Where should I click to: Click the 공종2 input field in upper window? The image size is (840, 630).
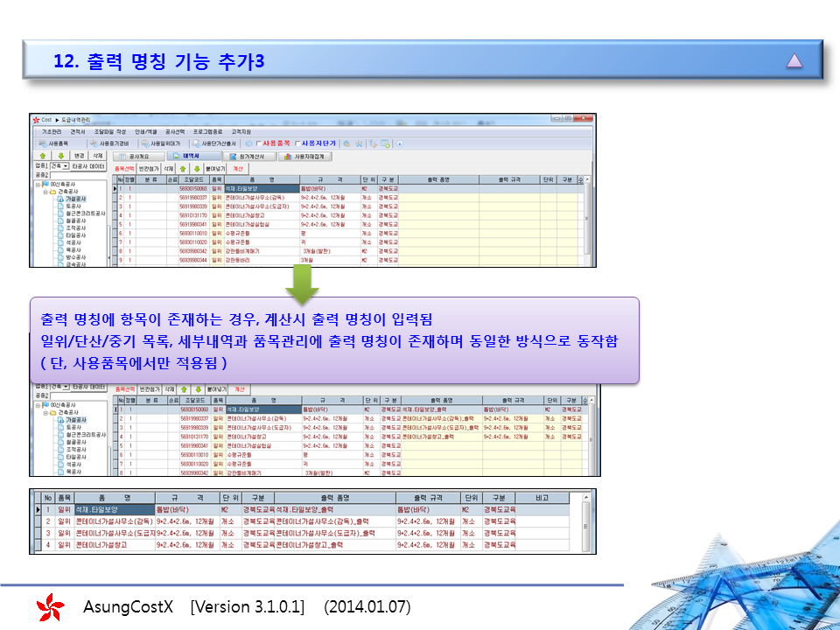79,175
